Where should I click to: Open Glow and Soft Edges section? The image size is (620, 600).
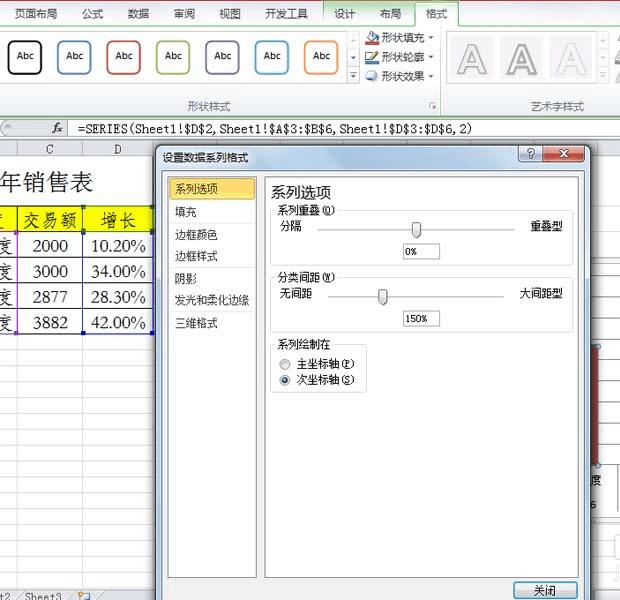point(212,300)
